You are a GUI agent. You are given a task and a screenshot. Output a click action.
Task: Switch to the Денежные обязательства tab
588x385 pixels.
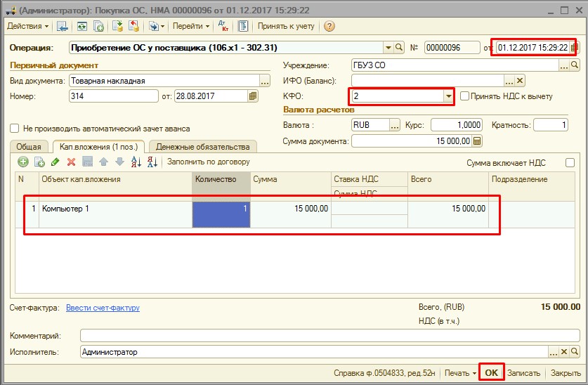tap(202, 146)
